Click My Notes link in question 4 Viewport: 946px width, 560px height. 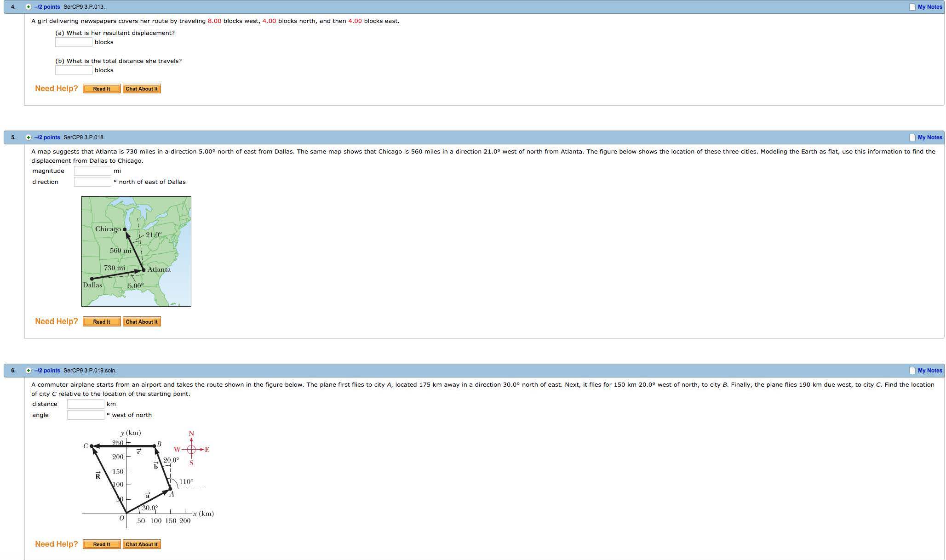point(930,7)
